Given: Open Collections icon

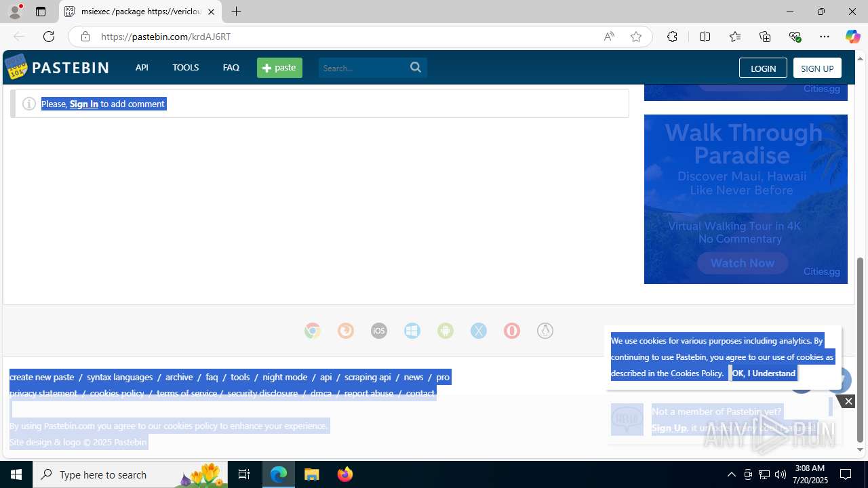Looking at the screenshot, I should [765, 37].
